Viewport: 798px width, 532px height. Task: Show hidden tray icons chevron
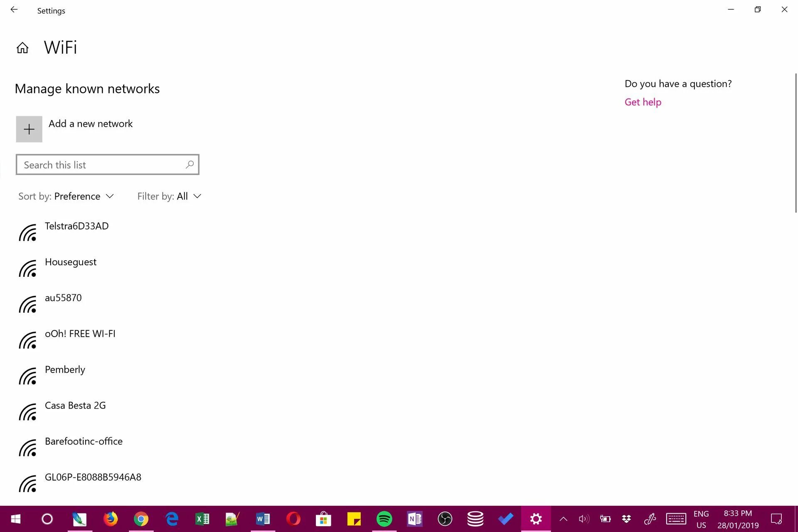pyautogui.click(x=563, y=519)
